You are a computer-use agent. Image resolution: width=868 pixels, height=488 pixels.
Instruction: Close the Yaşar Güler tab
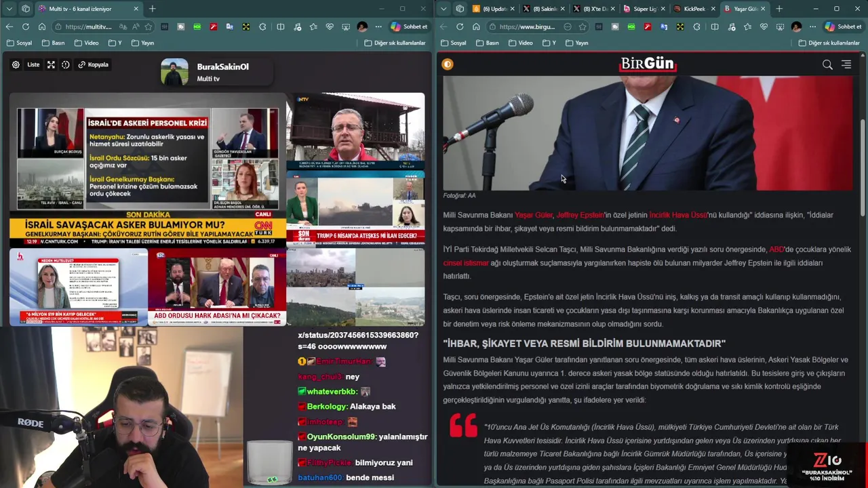tap(763, 9)
